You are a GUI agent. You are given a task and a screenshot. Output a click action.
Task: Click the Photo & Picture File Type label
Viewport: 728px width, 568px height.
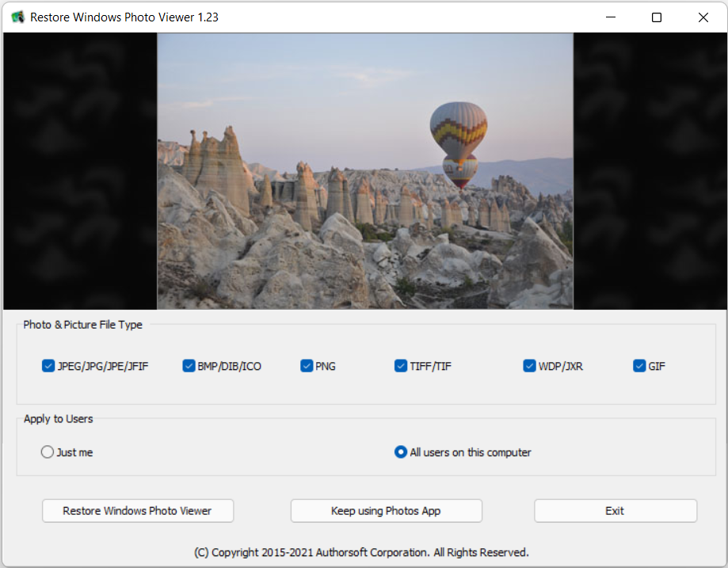(82, 325)
